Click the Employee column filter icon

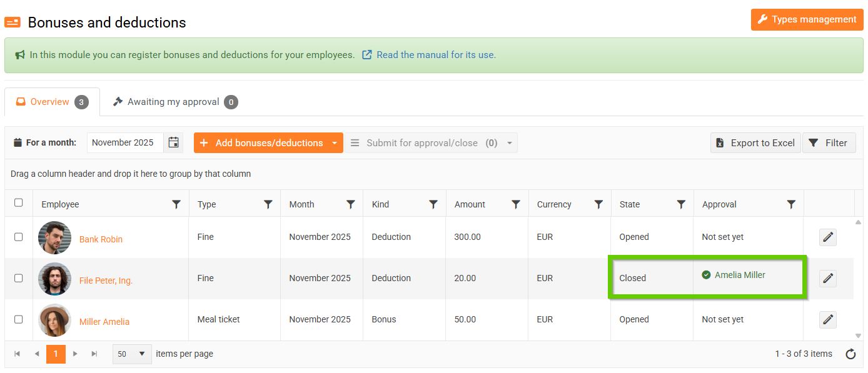click(x=176, y=204)
